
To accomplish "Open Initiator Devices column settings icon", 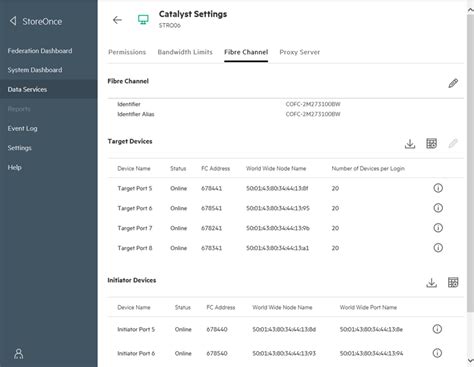I will click(453, 282).
